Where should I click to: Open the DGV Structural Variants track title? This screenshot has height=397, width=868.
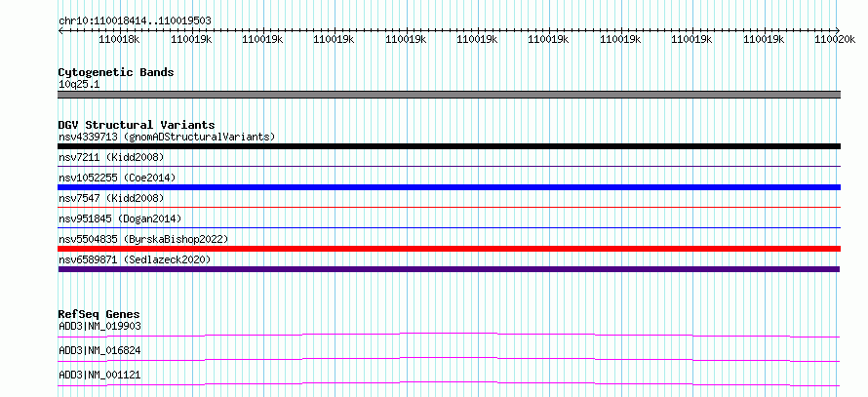pyautogui.click(x=137, y=125)
